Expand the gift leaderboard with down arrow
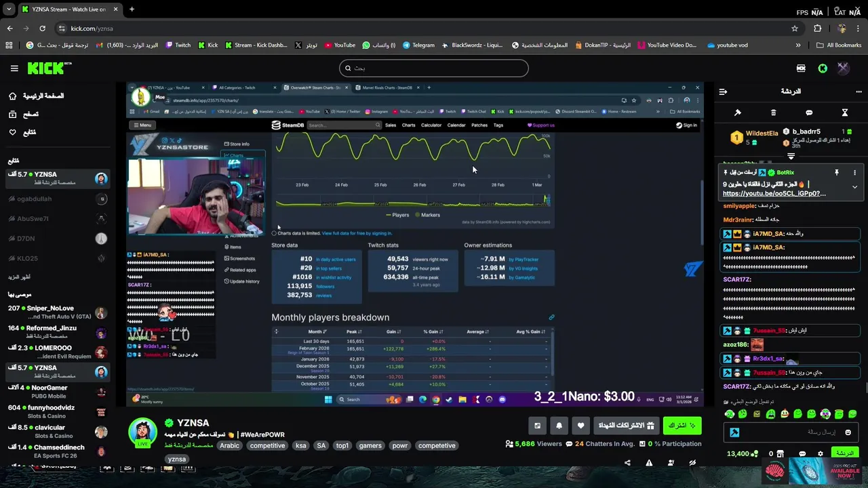 pos(791,156)
